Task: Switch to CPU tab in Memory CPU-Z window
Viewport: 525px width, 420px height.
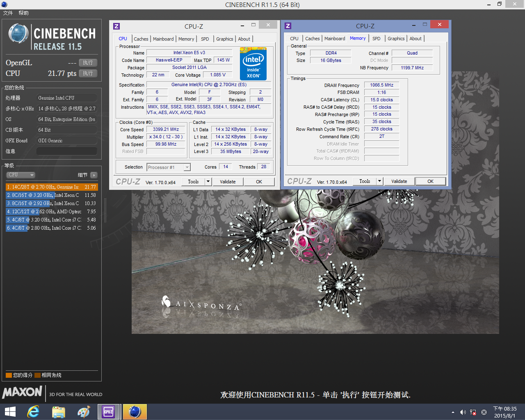Action: pyautogui.click(x=294, y=39)
